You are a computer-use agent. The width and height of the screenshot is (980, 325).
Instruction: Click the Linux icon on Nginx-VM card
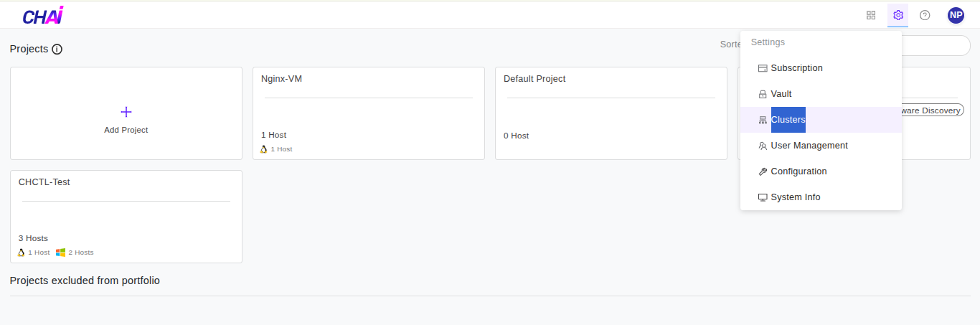[264, 149]
